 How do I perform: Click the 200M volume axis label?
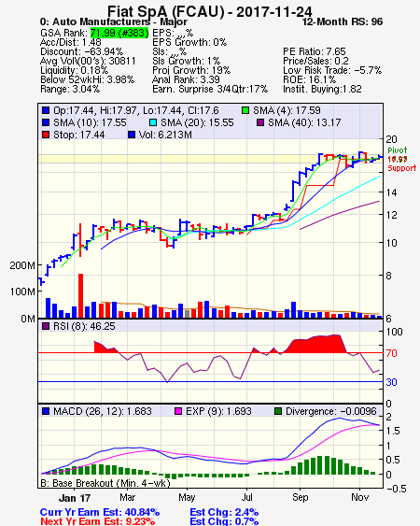(22, 265)
